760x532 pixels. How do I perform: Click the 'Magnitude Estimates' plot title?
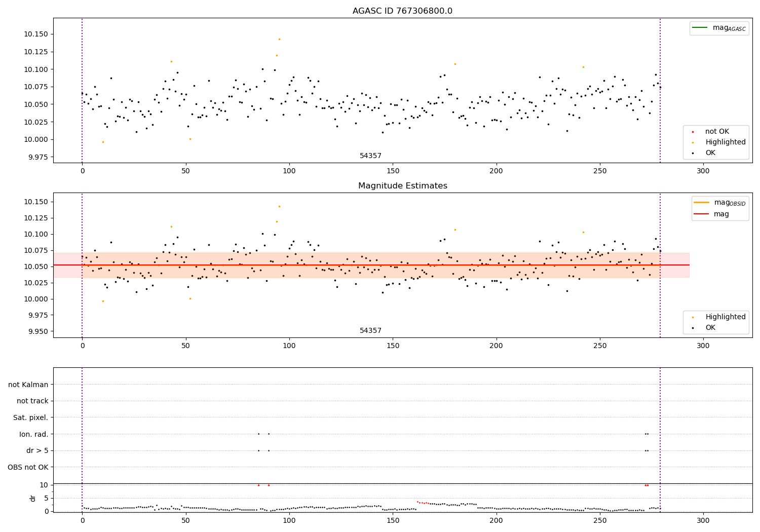402,186
